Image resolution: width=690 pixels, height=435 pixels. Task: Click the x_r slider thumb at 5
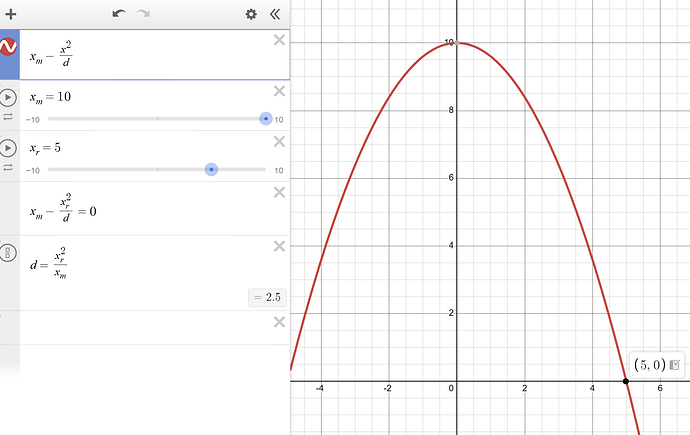coord(211,169)
